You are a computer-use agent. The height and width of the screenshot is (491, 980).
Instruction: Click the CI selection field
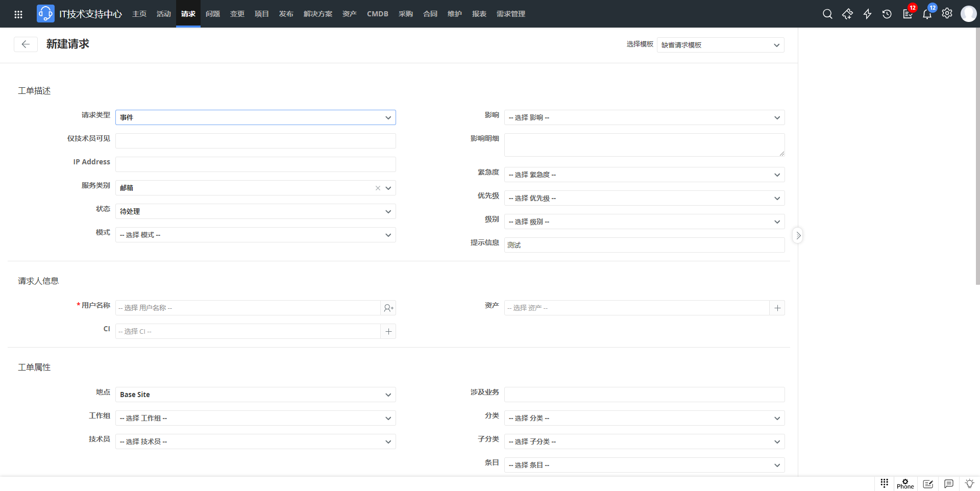tap(248, 331)
